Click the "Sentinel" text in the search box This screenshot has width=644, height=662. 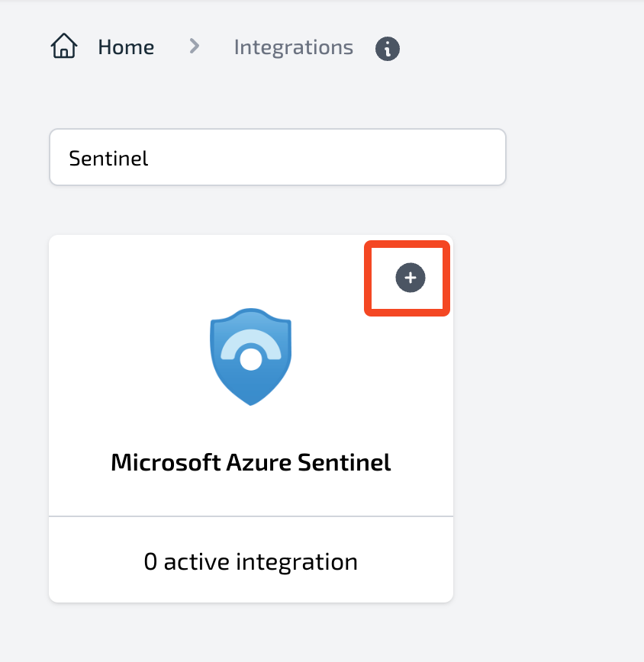108,158
